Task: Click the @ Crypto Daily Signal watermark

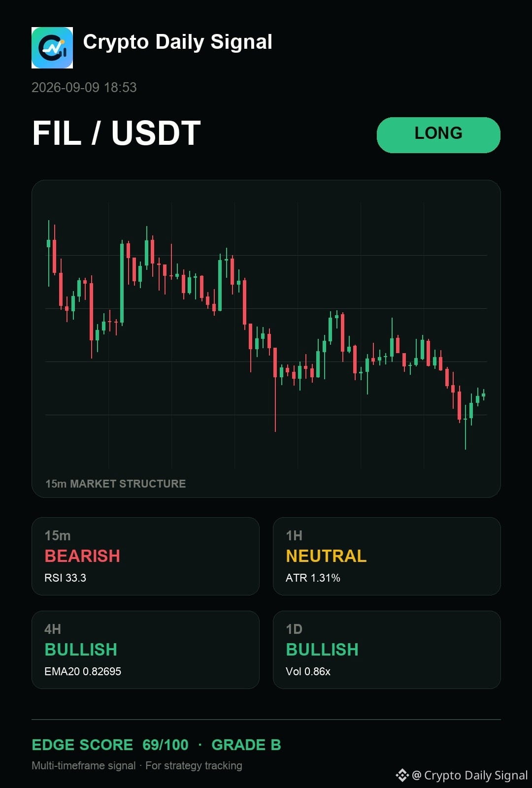Action: pos(469,775)
